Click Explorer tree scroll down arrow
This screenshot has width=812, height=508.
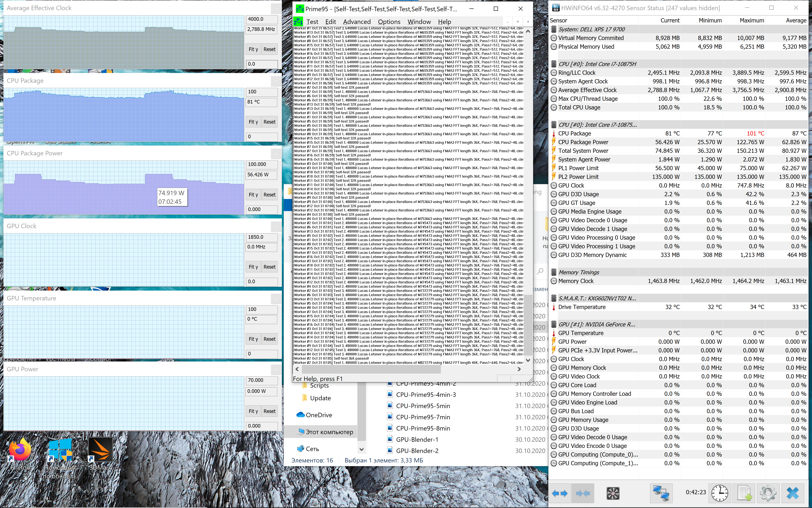361,449
